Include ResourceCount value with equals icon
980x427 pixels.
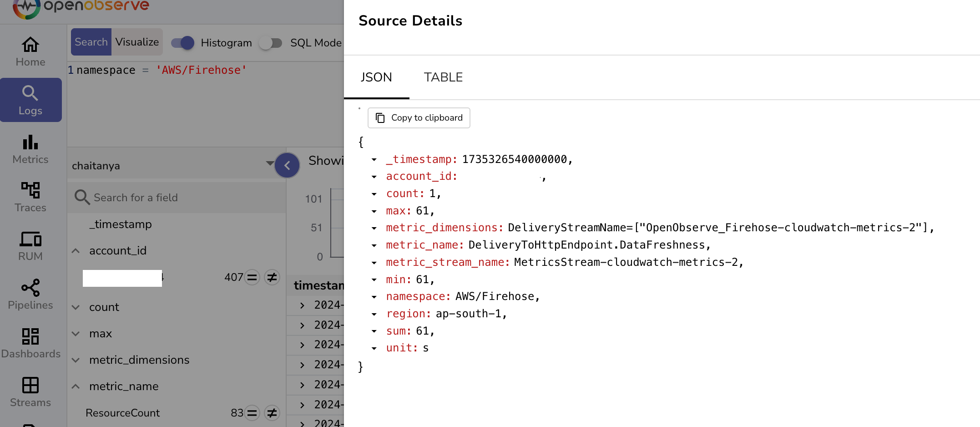pos(252,413)
